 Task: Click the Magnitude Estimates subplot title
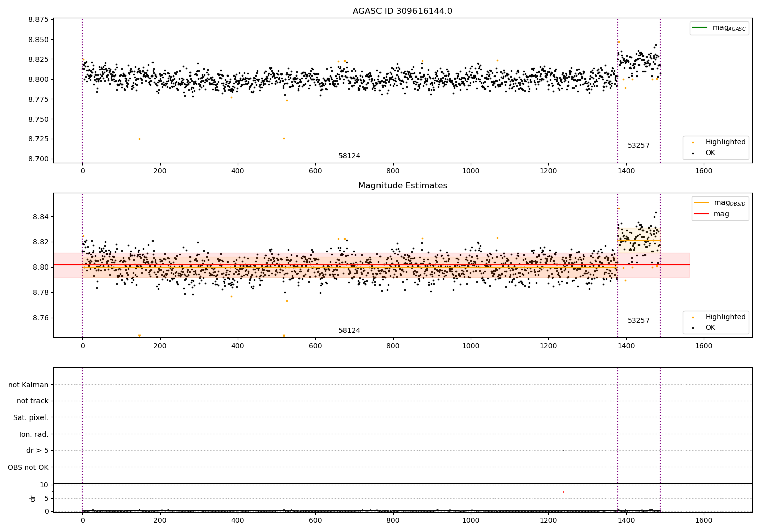pos(402,186)
